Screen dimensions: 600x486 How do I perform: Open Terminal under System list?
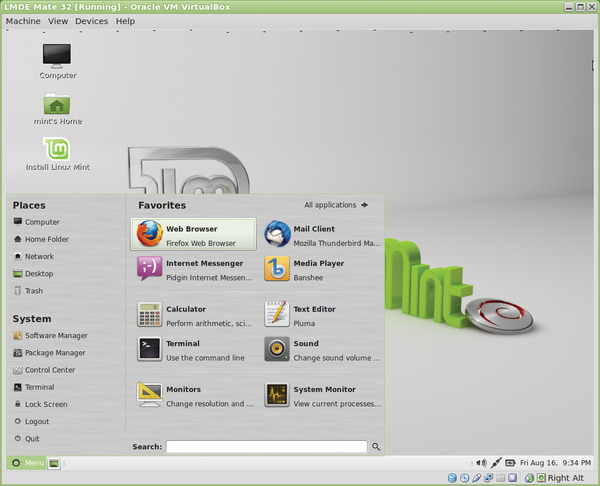[x=34, y=387]
